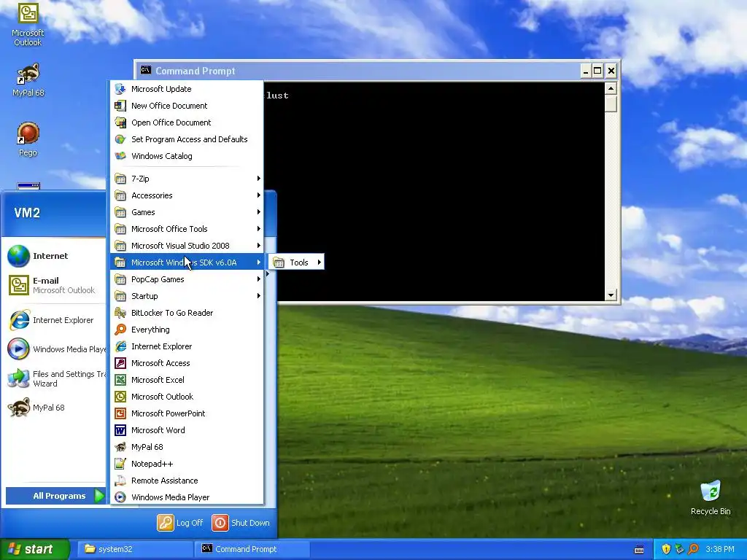Screen dimensions: 747x560
Task: Launch BitLocker To Go Reader icon
Action: tap(120, 313)
